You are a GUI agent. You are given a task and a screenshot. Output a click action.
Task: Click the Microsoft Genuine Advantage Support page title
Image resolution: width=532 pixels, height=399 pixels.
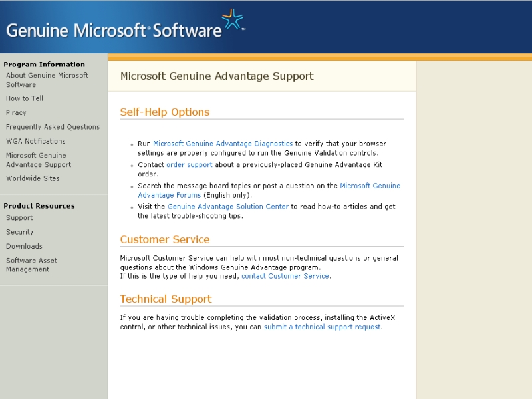(x=217, y=76)
